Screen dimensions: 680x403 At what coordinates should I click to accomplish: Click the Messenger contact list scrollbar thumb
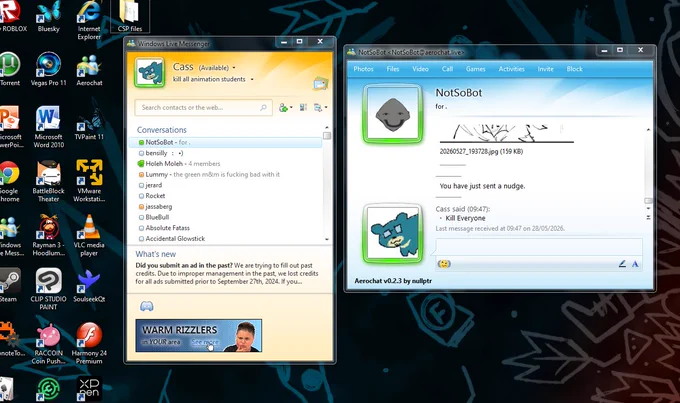[327, 136]
